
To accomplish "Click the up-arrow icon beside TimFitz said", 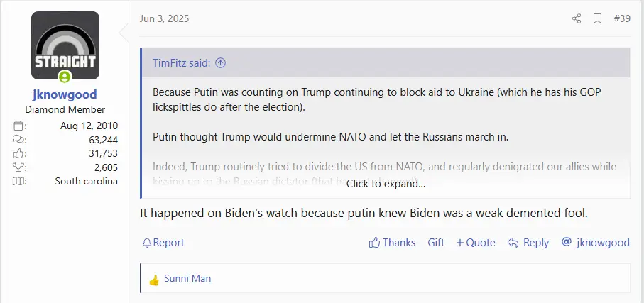I will (x=220, y=63).
